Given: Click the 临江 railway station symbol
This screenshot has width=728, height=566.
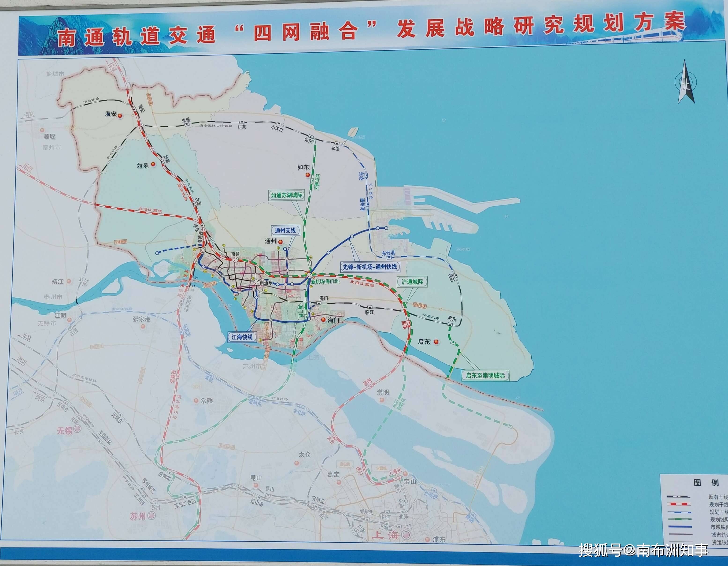Looking at the screenshot, I should 370,307.
